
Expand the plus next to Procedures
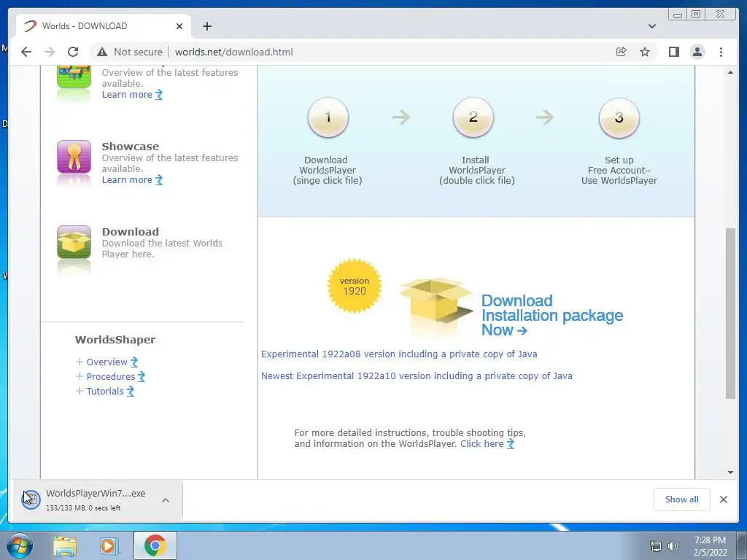click(x=79, y=376)
